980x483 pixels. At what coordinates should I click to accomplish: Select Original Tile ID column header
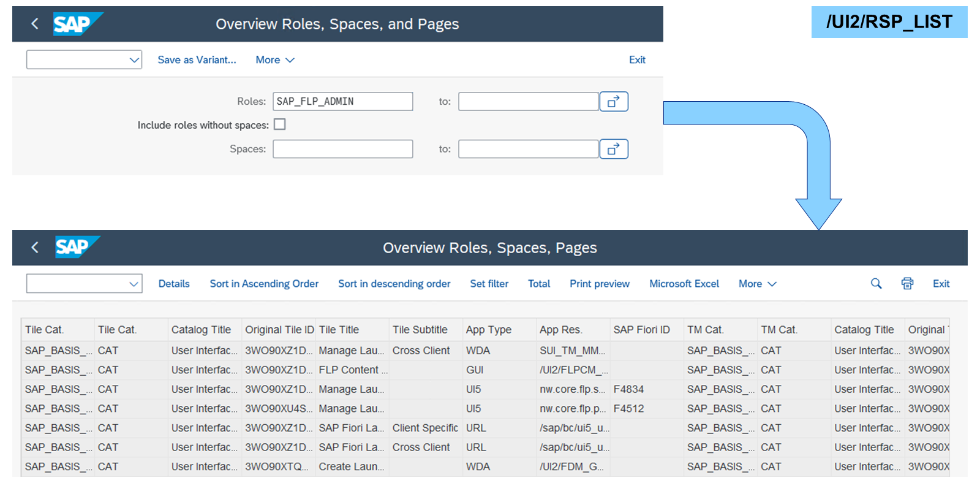coord(279,330)
